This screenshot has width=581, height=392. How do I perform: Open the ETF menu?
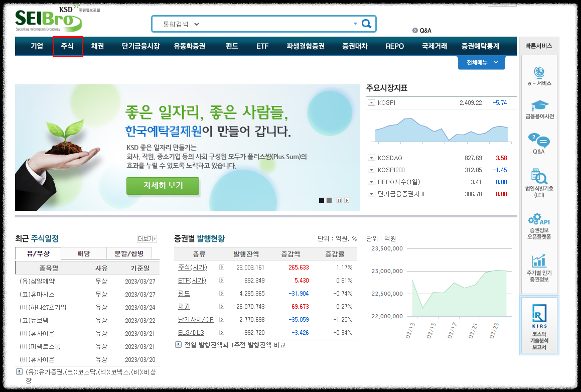click(262, 46)
